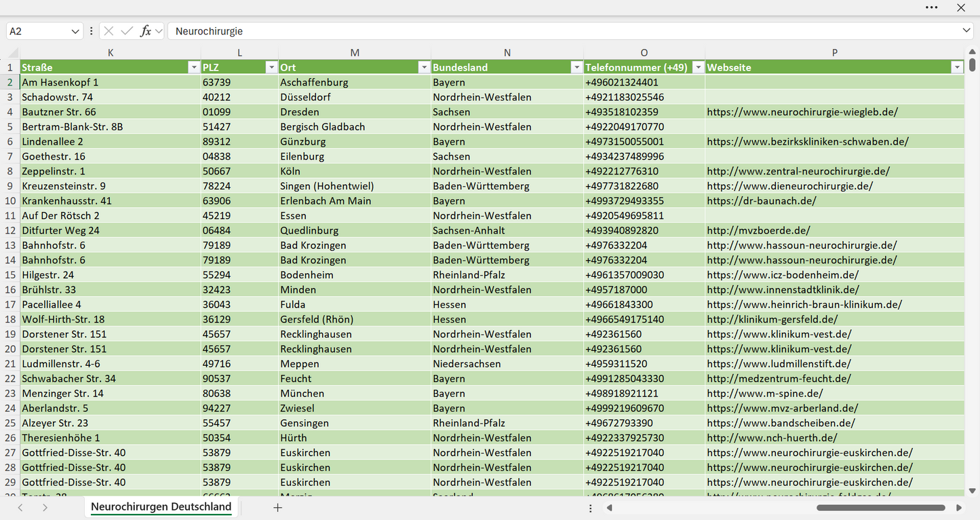Select the Ort cell Singen (Hohentwiel)

click(x=355, y=186)
